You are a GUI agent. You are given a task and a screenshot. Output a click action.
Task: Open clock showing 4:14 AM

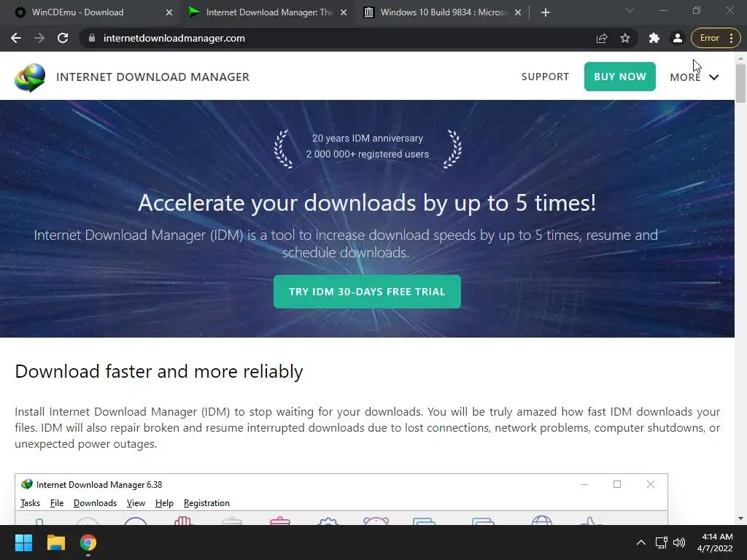[715, 542]
